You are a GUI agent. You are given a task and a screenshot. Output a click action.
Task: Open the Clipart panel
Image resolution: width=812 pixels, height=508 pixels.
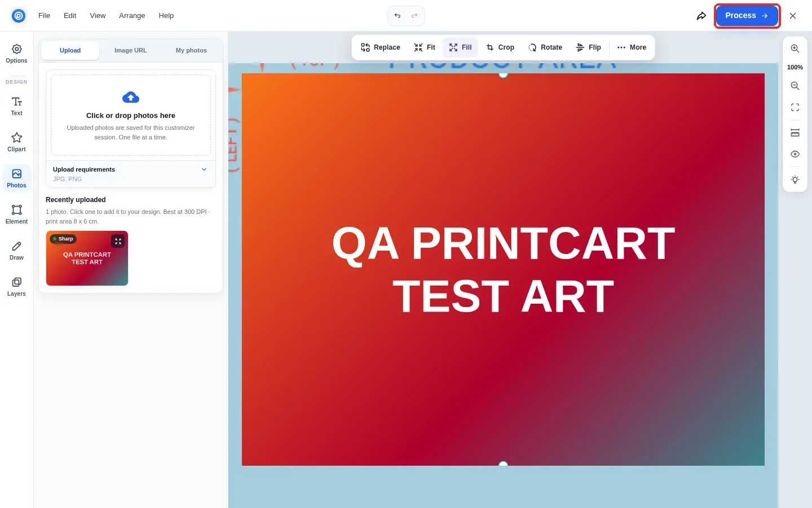[16, 142]
